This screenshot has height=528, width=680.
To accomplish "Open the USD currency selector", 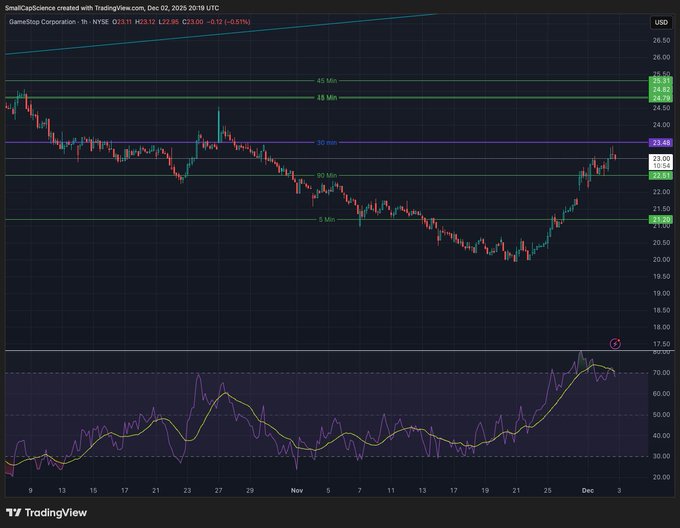I will [660, 22].
